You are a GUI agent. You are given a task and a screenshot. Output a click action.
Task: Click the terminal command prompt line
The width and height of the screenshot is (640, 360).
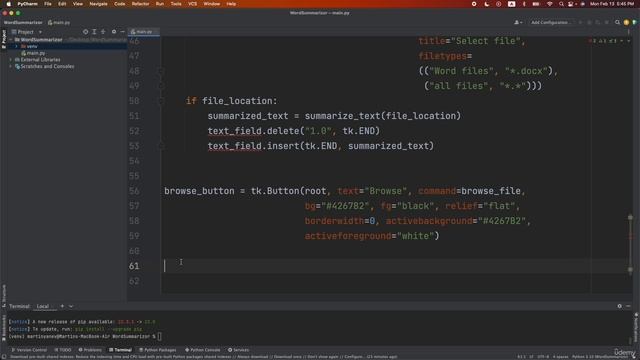85,336
